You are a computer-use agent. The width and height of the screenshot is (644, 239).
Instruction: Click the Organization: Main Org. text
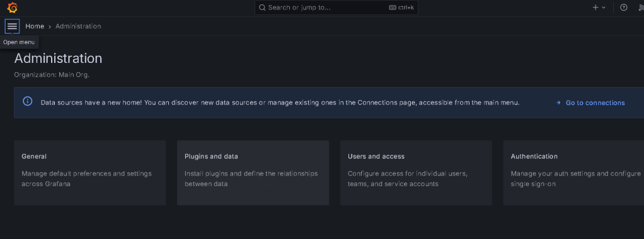coord(52,75)
